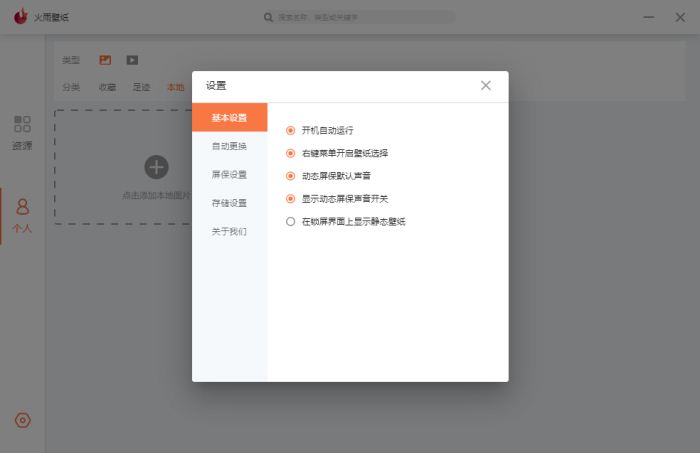Click the search magnifier icon
This screenshot has height=453, width=700.
pyautogui.click(x=268, y=17)
